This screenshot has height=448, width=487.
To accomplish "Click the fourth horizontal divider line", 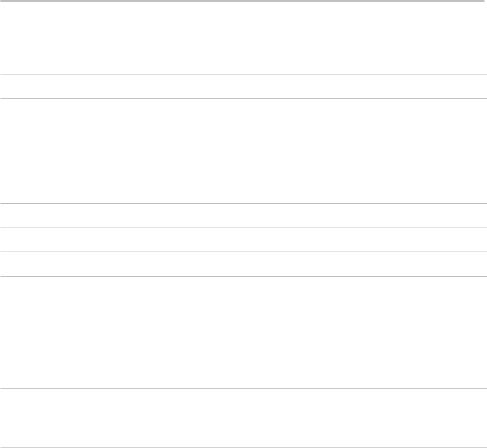I will point(243,228).
